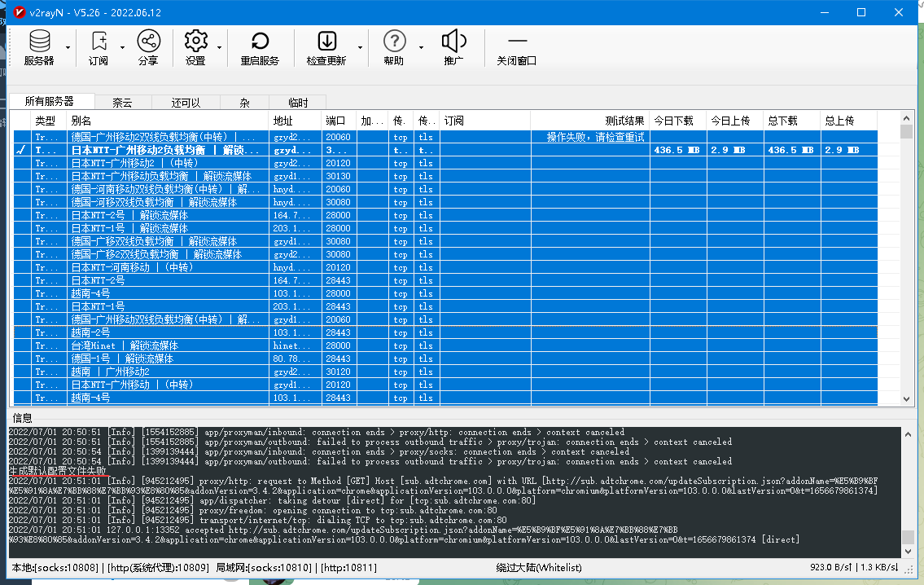
Task: Select row 日本NTT-广州移动负载均衡 | 解锁流媒体
Action: (x=445, y=176)
